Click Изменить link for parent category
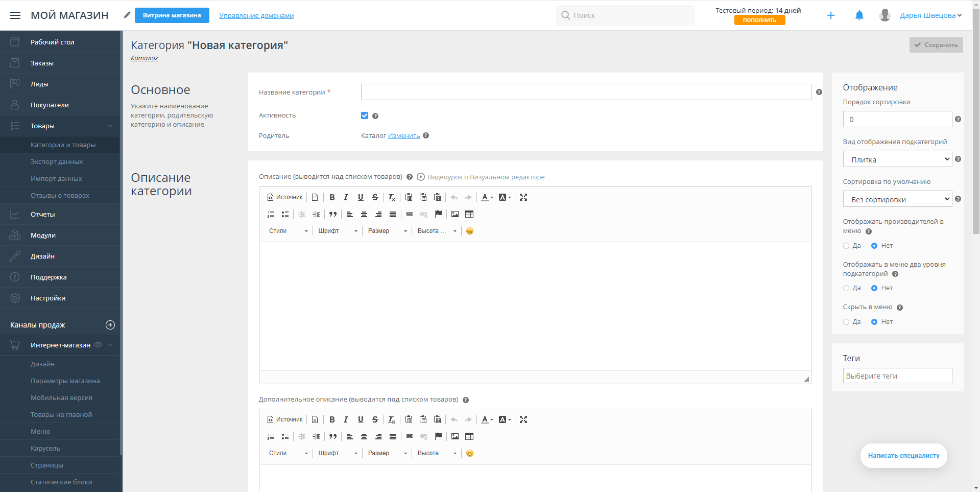980x492 pixels. tap(404, 135)
